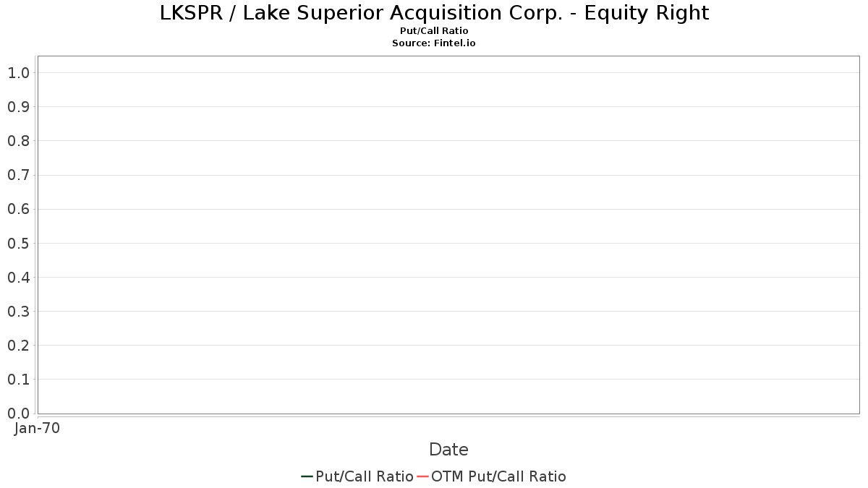
Task: Click the LKSPR Lake Superior chart title
Action: pos(434,13)
